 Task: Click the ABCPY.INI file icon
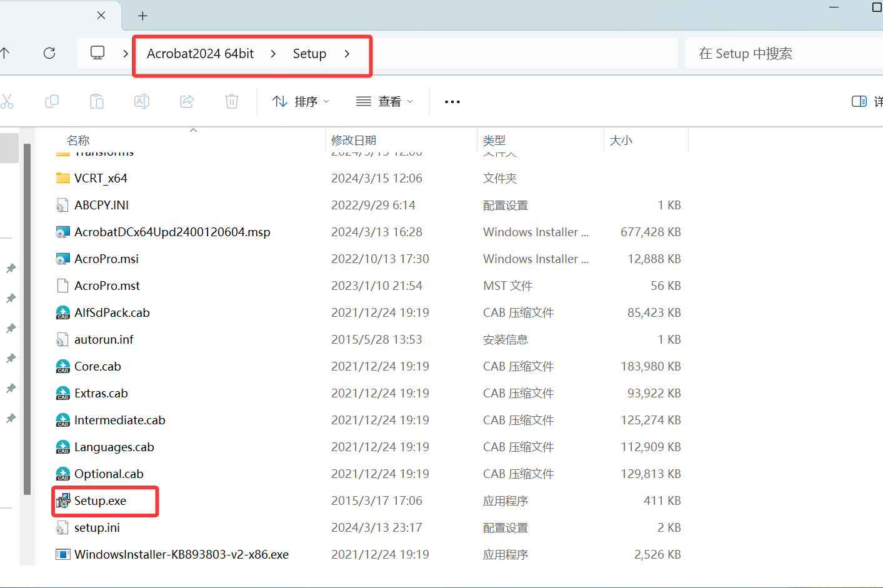coord(62,205)
